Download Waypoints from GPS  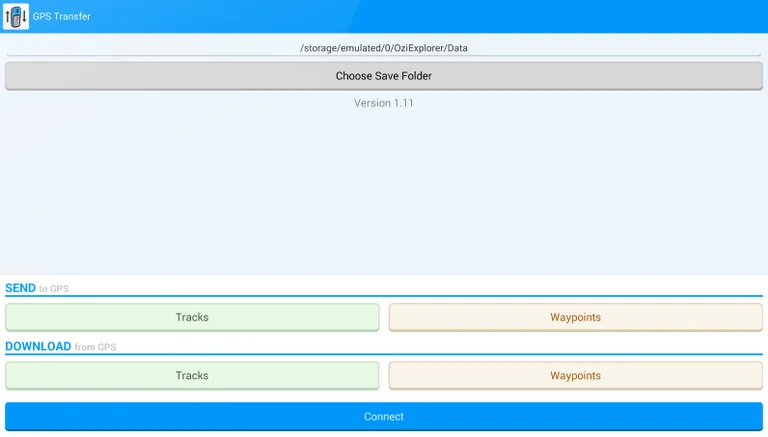576,376
